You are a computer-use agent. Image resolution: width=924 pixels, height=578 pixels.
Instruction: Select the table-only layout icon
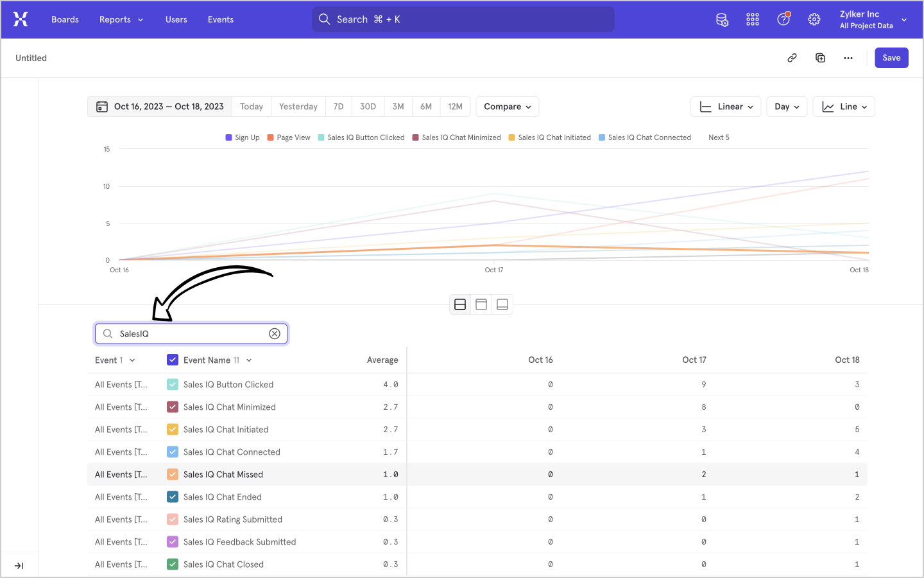[502, 304]
